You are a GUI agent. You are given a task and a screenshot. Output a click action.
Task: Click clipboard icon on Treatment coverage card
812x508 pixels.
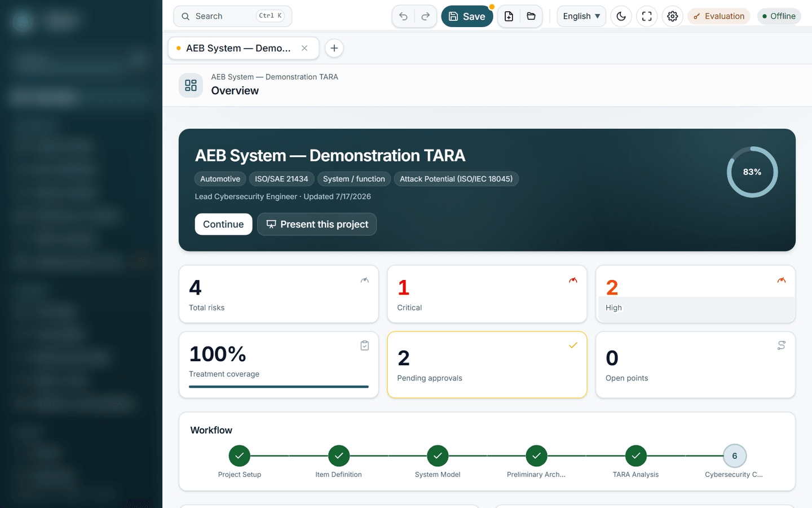click(x=365, y=345)
